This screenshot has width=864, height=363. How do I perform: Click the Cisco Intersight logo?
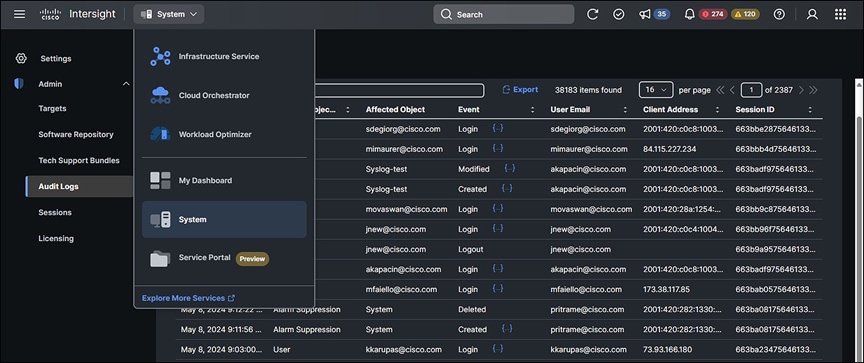click(78, 14)
